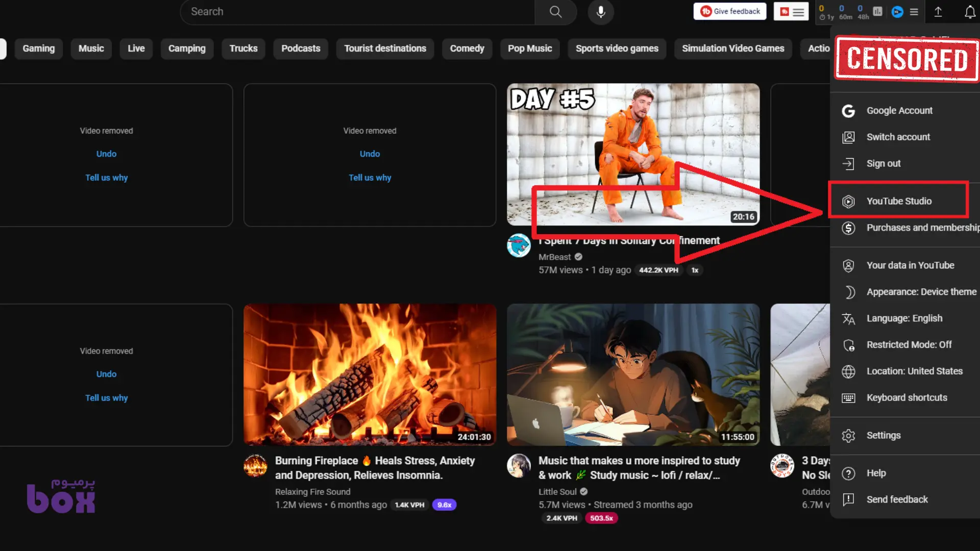Open the Little Soul channel avatar

[519, 466]
